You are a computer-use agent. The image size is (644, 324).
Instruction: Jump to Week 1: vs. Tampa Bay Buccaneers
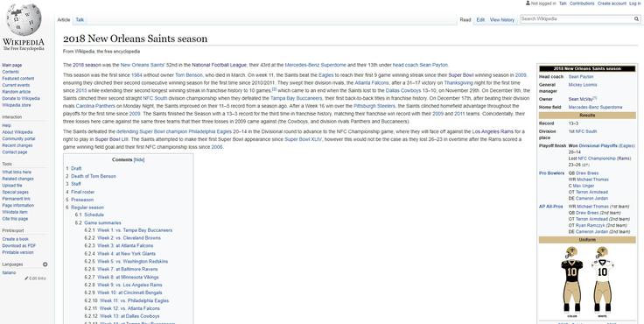(x=135, y=230)
